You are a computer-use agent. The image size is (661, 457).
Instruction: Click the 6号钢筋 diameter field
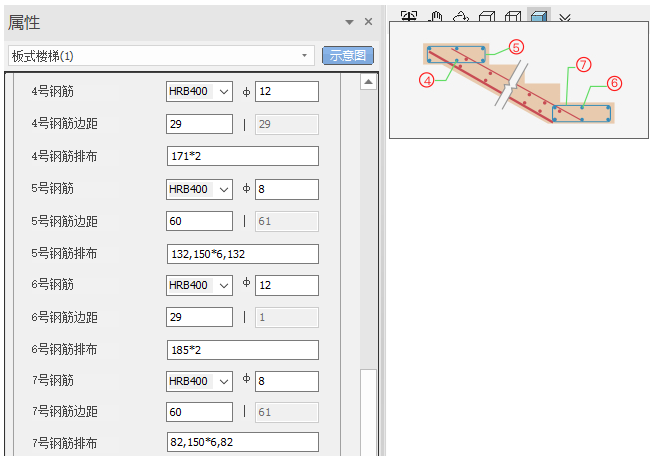(287, 285)
